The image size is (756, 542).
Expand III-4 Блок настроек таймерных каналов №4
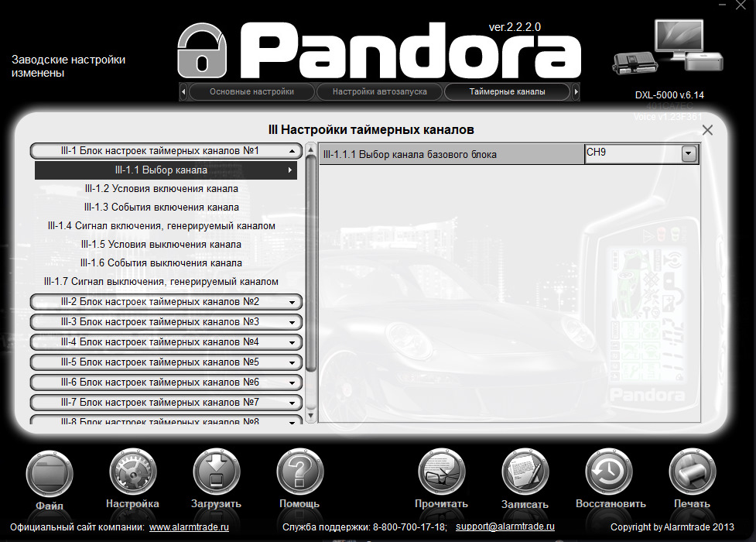pyautogui.click(x=166, y=342)
